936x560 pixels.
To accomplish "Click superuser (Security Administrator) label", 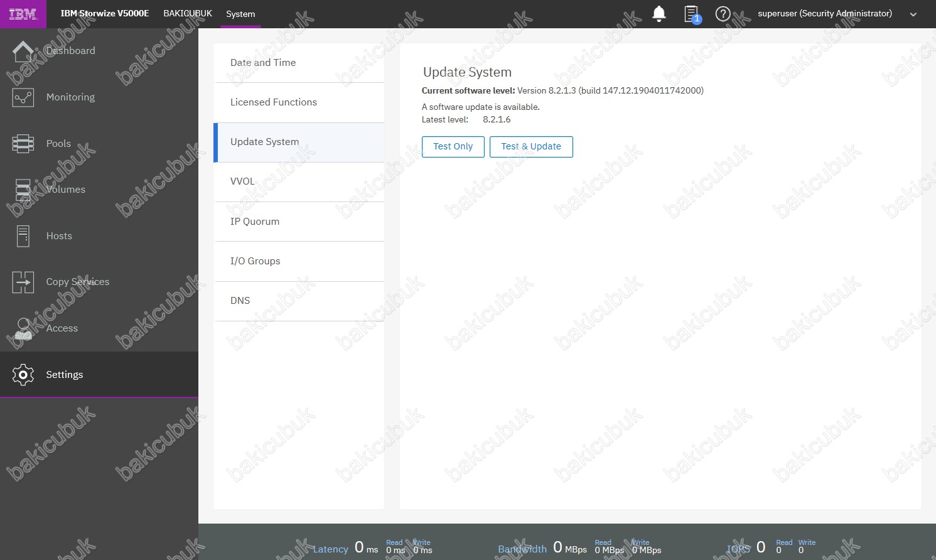I will (x=825, y=13).
